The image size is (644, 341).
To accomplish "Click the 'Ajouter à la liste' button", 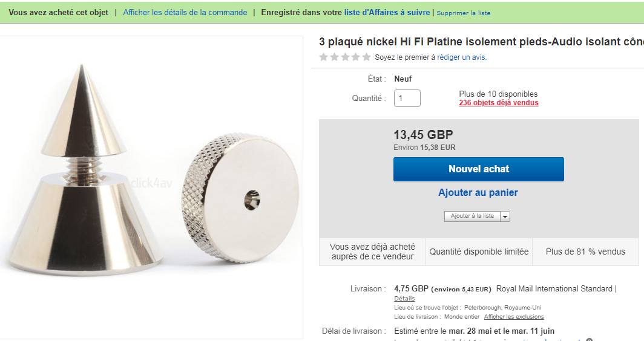I will click(x=472, y=216).
